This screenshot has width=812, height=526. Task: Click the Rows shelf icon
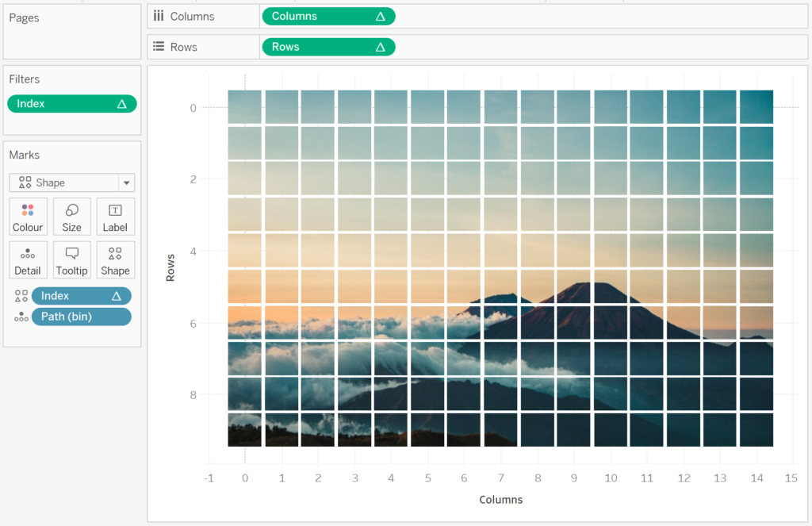(159, 47)
